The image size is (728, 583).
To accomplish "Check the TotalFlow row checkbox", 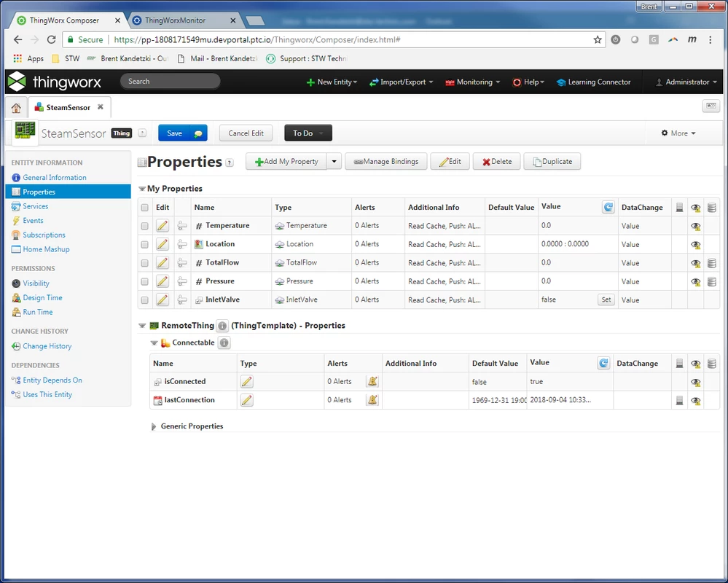I will click(145, 263).
